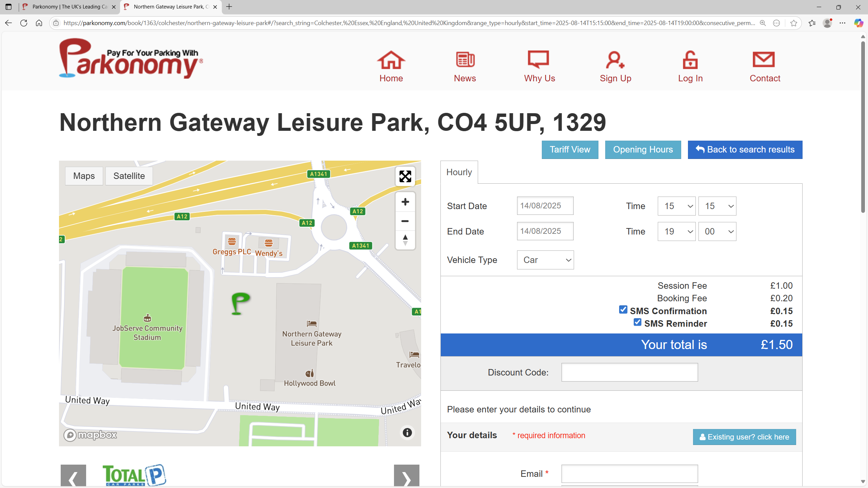Open browser zoom control in address bar
Screen dimensions: 868x488
pyautogui.click(x=763, y=23)
